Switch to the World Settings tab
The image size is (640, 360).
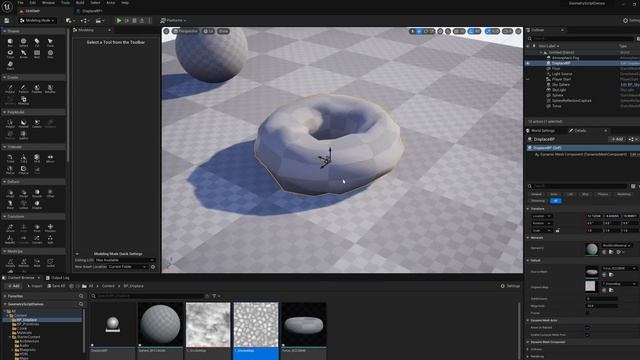coord(542,131)
